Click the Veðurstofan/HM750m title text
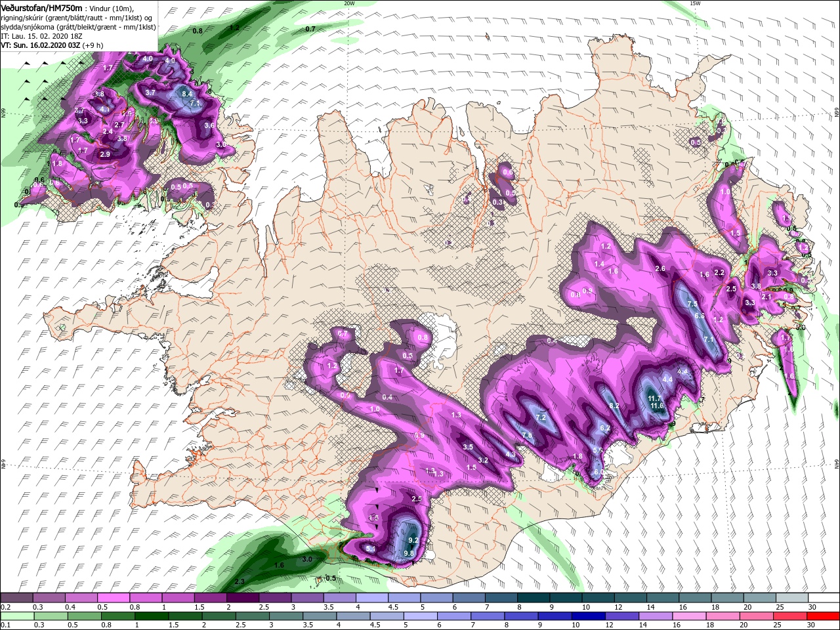 coord(41,7)
